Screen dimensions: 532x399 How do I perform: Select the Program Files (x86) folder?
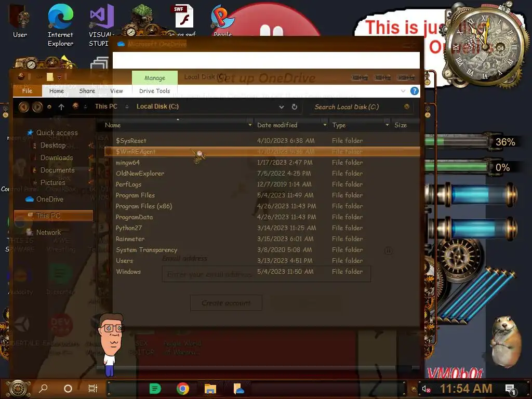pos(262,206)
